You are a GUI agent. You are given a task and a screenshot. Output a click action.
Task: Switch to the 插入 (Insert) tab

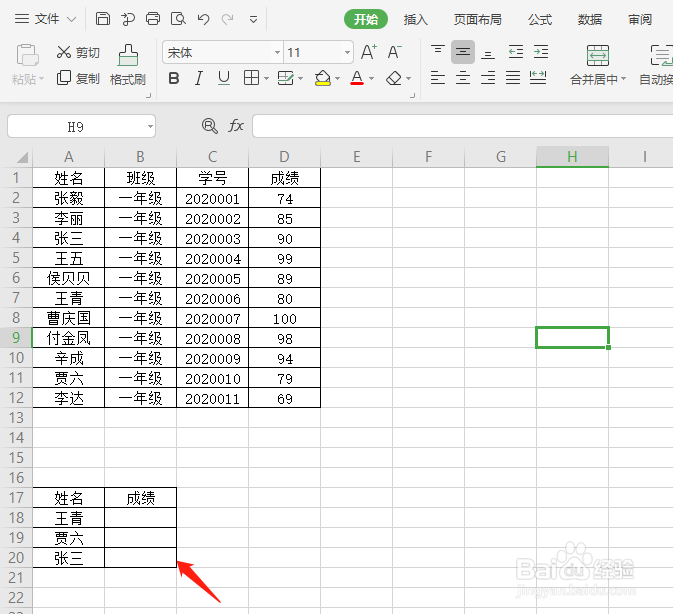coord(415,19)
